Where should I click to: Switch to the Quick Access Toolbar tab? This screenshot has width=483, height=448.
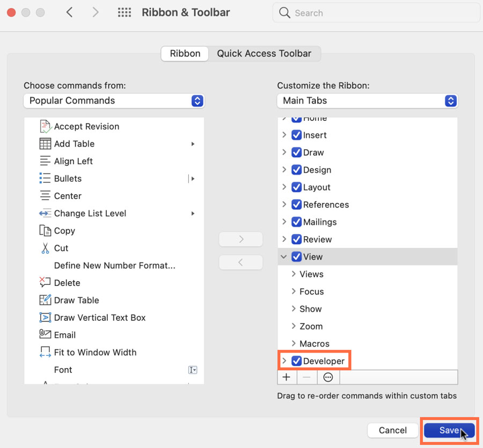(265, 54)
